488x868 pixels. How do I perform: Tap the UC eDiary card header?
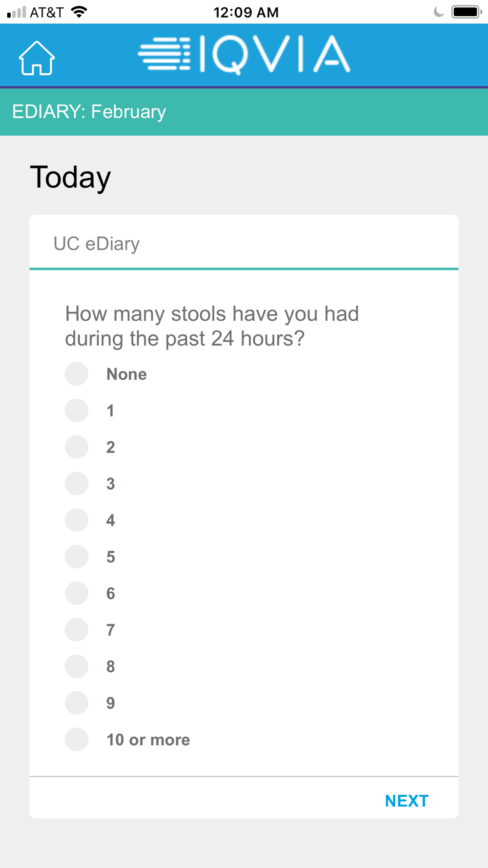click(244, 243)
